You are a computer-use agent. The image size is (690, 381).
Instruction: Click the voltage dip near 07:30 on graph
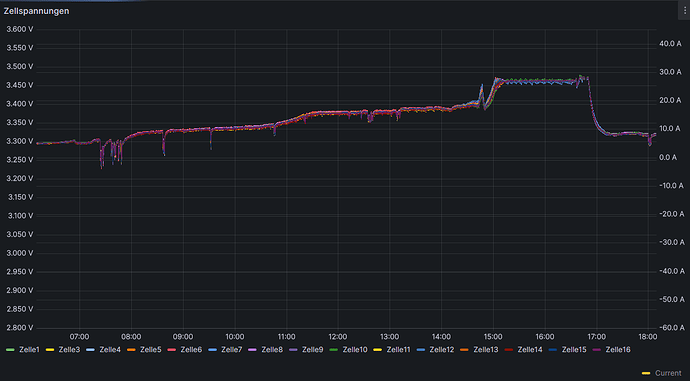[x=102, y=154]
